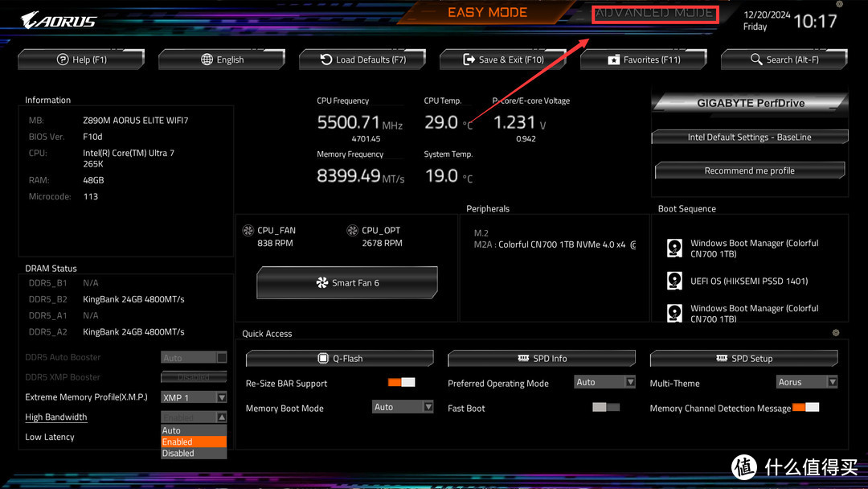
Task: Toggle the Fast Boot switch
Action: pos(606,407)
